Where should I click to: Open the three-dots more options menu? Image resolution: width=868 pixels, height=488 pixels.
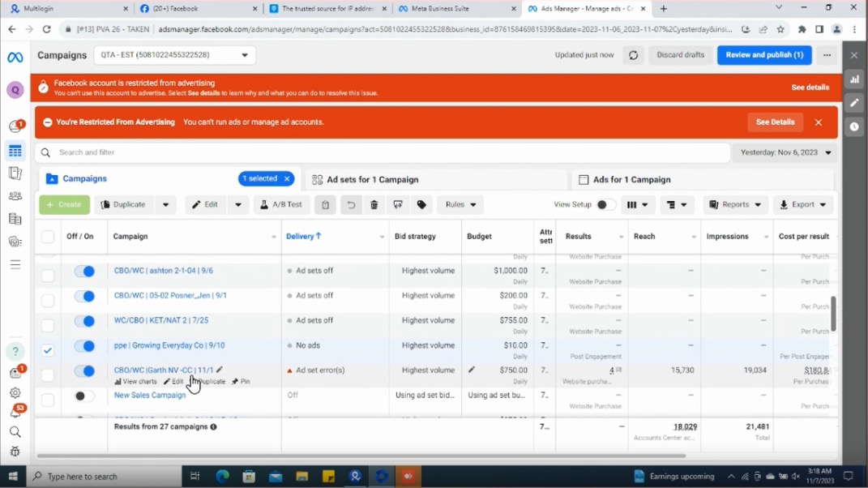827,55
